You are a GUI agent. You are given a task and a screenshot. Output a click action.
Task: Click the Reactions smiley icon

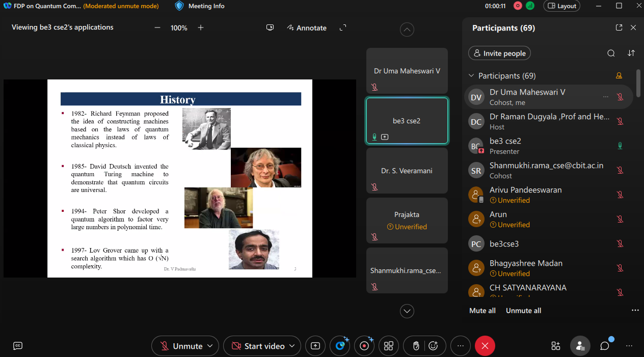pos(434,346)
